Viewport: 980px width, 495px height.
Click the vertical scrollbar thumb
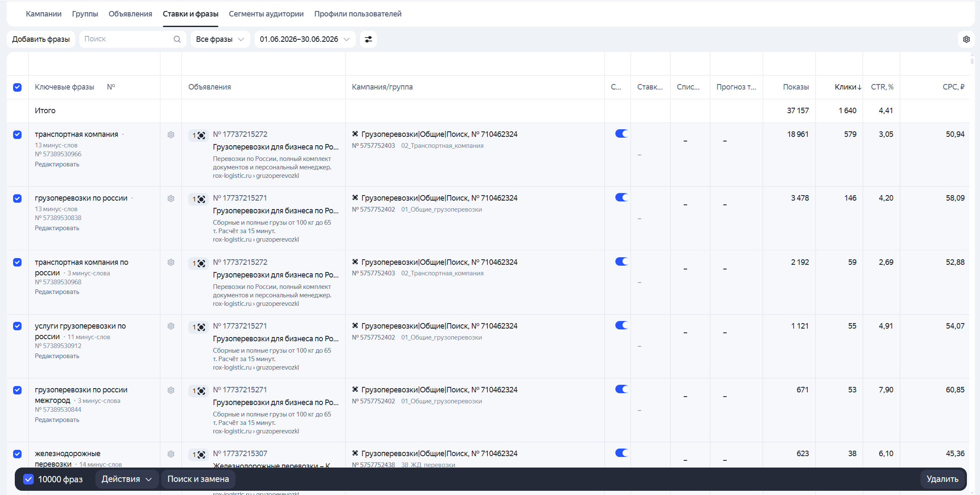pyautogui.click(x=972, y=60)
